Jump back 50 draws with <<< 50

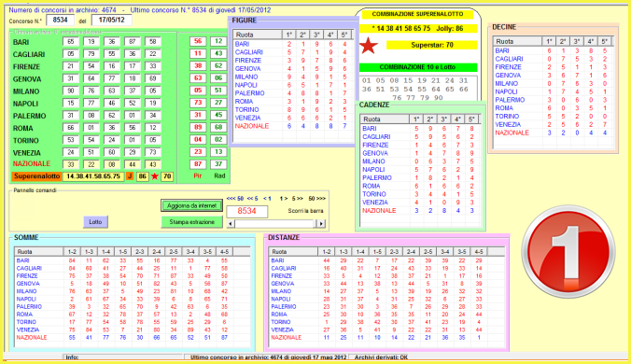pyautogui.click(x=235, y=198)
